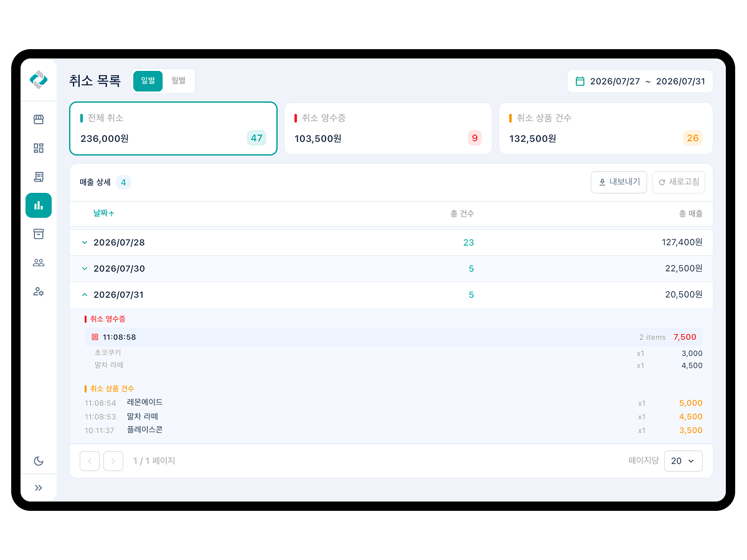Open the 11:08:58 cancelled receipt row

click(393, 337)
